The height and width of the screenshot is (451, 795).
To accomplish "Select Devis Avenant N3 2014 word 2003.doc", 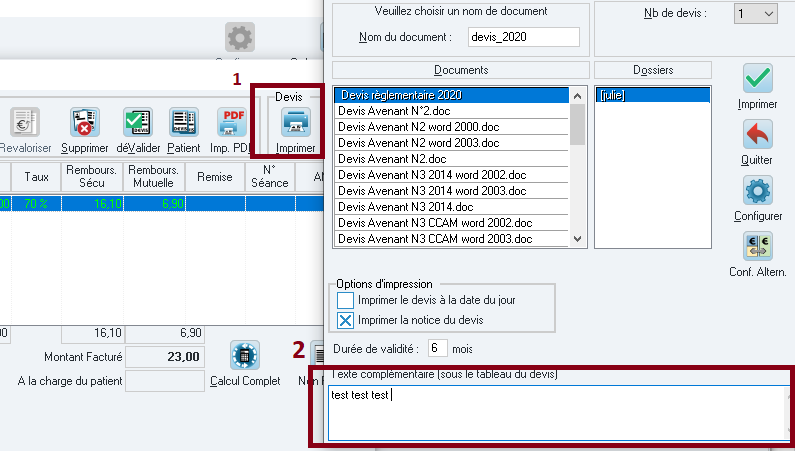I will point(451,191).
